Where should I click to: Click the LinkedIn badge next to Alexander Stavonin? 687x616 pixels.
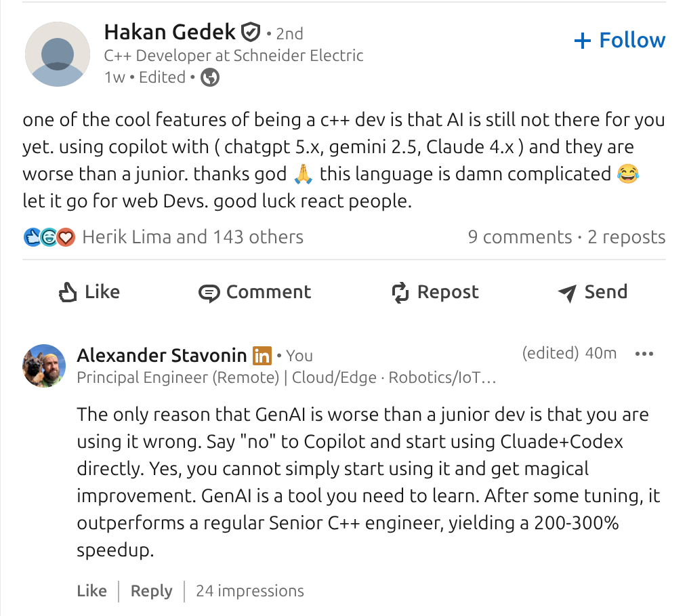tap(262, 355)
